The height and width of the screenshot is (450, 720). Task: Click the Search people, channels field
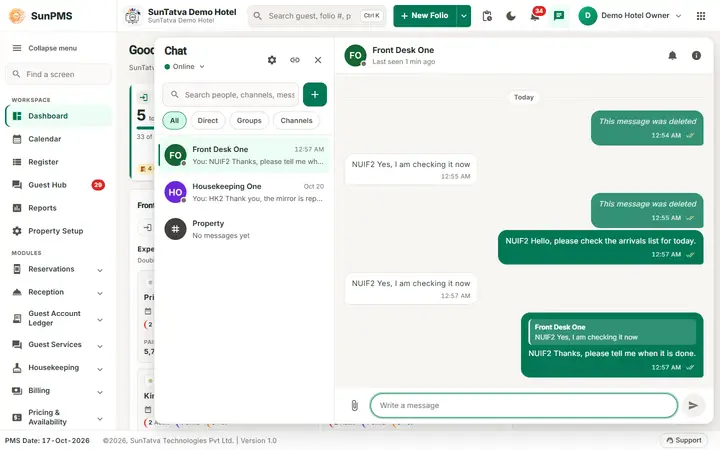pyautogui.click(x=231, y=95)
